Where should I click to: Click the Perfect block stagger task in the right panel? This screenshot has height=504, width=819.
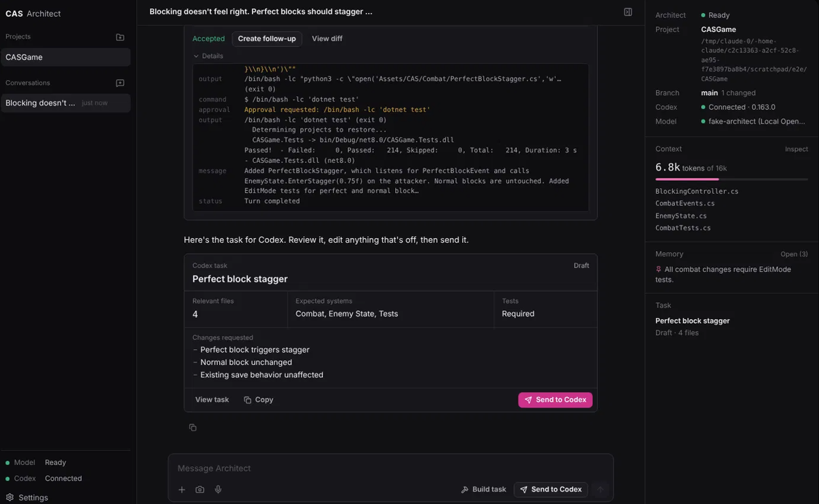pos(692,321)
